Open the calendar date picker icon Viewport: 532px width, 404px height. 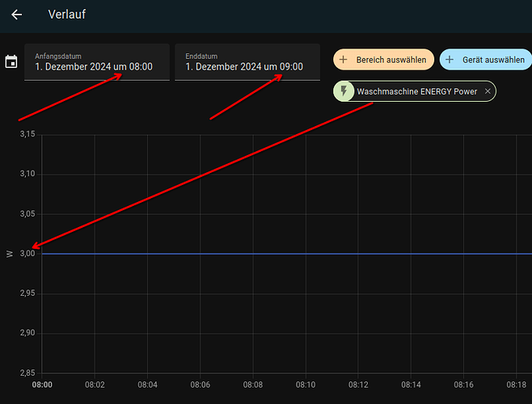pos(11,61)
